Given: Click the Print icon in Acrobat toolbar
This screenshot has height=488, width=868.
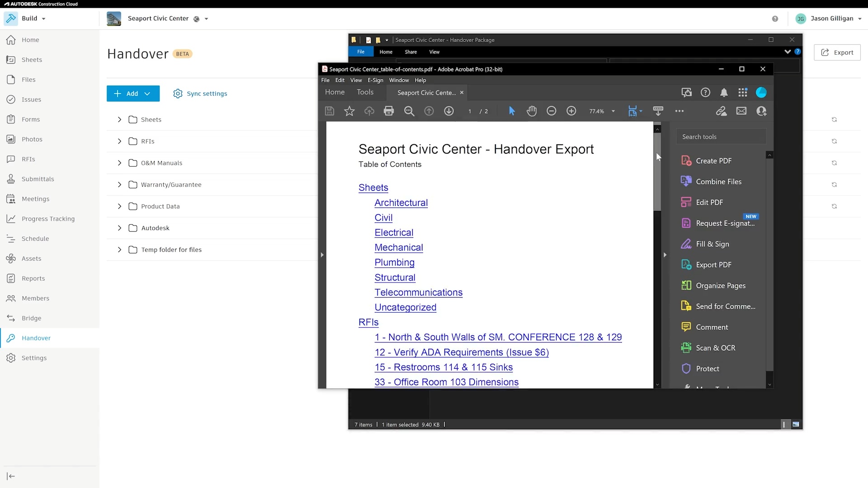Looking at the screenshot, I should pyautogui.click(x=389, y=111).
